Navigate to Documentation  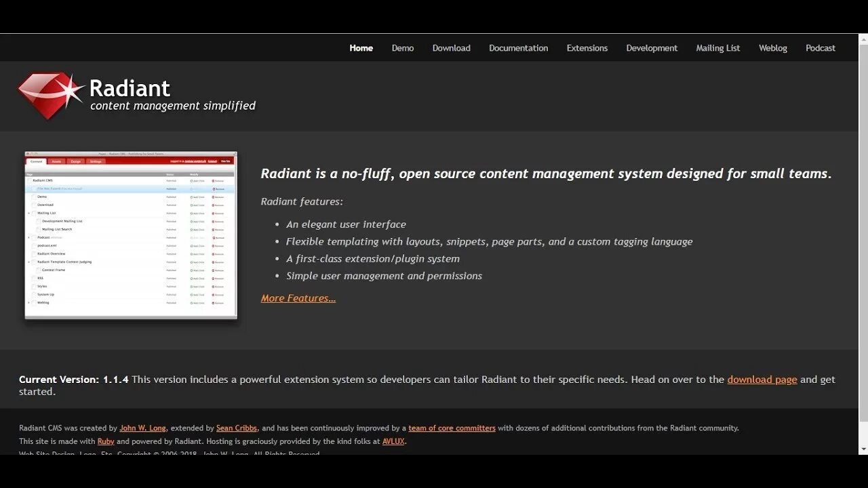(519, 48)
